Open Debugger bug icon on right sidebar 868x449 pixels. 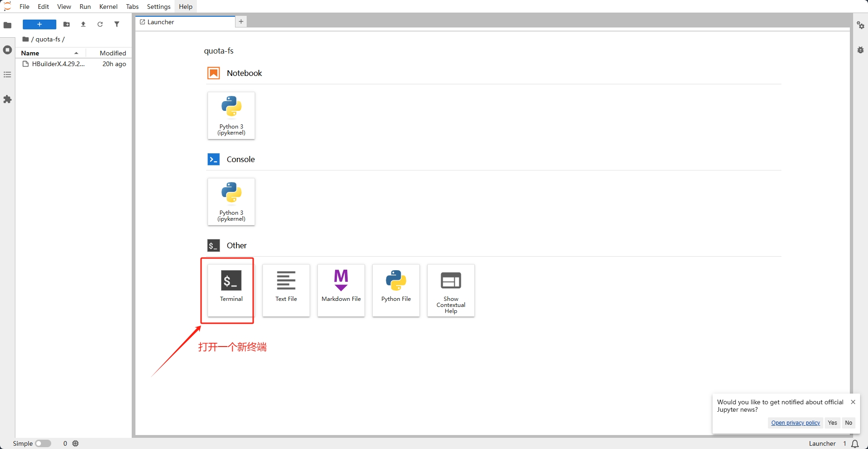861,50
